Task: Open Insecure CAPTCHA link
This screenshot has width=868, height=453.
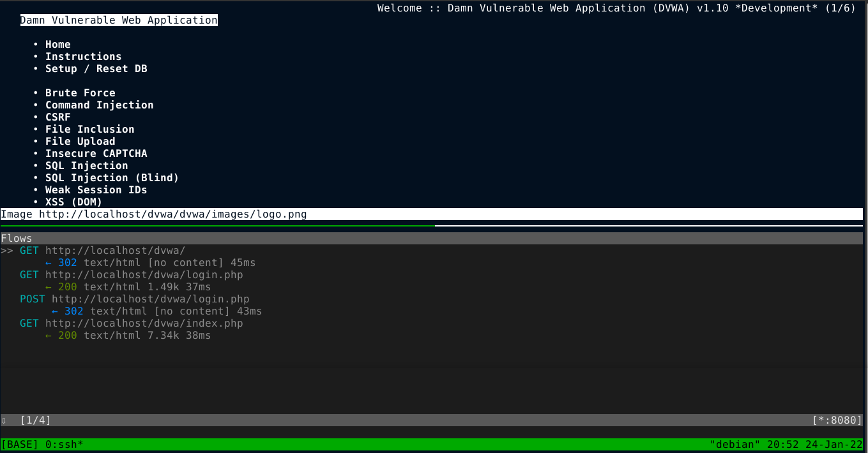Action: tap(96, 154)
